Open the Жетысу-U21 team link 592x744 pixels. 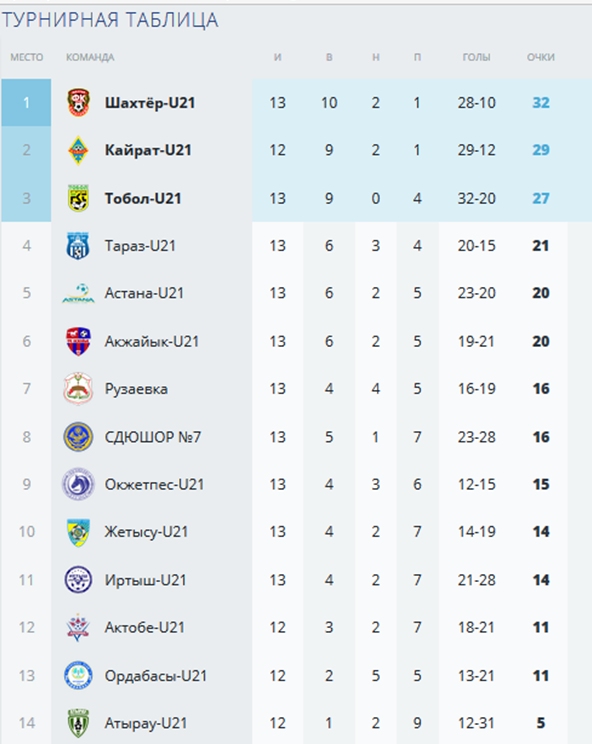(x=147, y=532)
